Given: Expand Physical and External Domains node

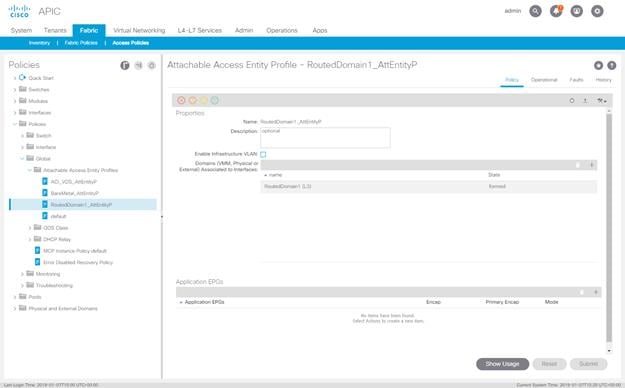Looking at the screenshot, I should 15,309.
